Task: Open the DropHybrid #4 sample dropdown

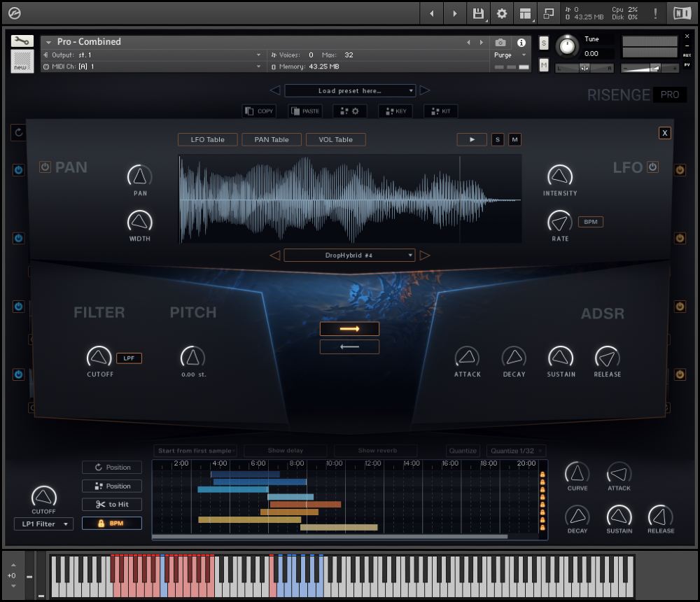Action: (349, 255)
